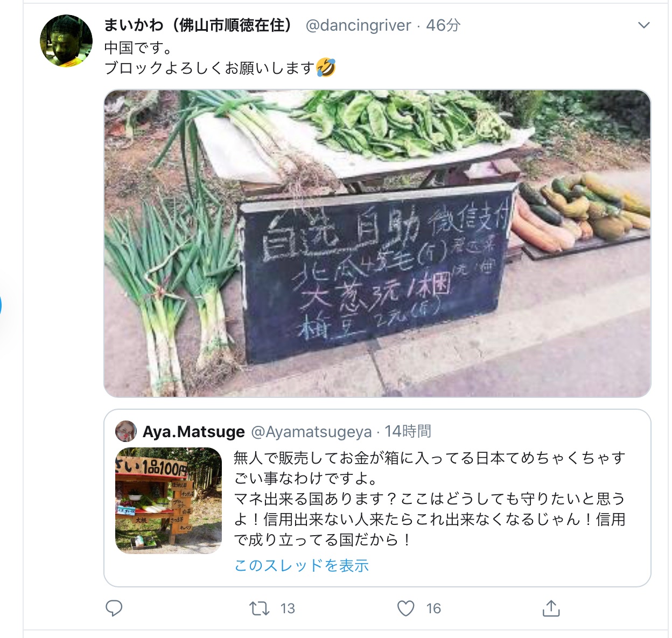
Task: Click the retweet count 13
Action: [288, 608]
